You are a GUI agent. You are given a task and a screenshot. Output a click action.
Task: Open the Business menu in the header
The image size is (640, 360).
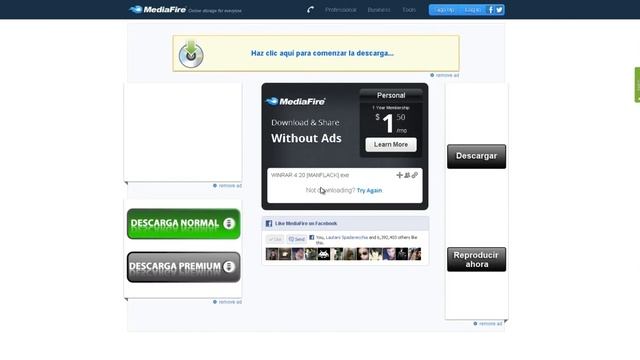coord(379,10)
